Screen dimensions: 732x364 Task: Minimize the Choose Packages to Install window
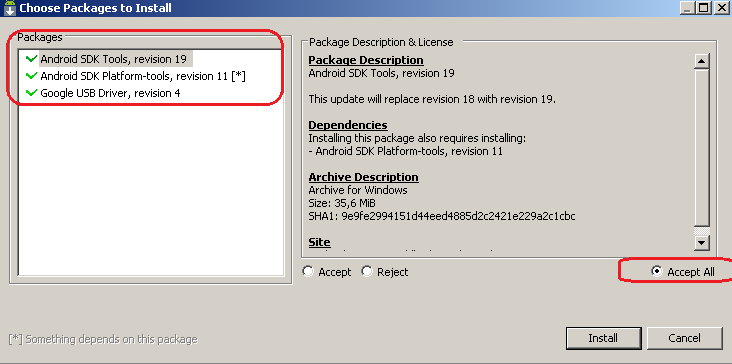tap(688, 7)
